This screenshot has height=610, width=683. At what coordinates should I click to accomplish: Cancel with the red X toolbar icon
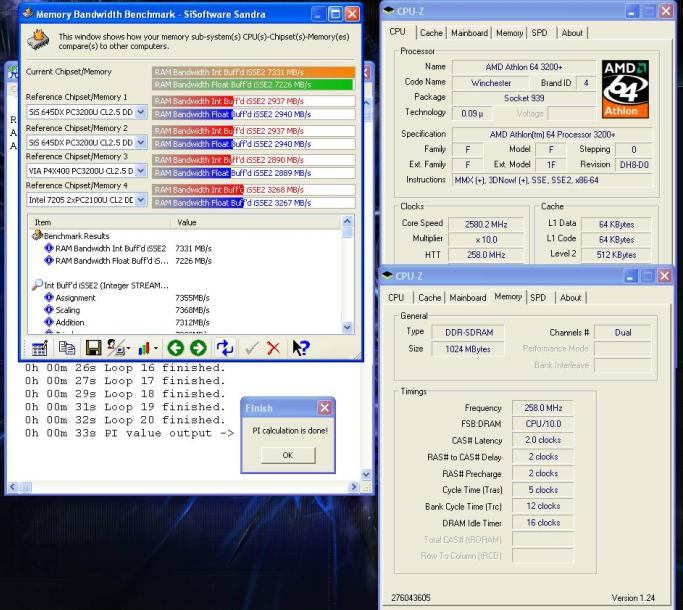tap(274, 348)
